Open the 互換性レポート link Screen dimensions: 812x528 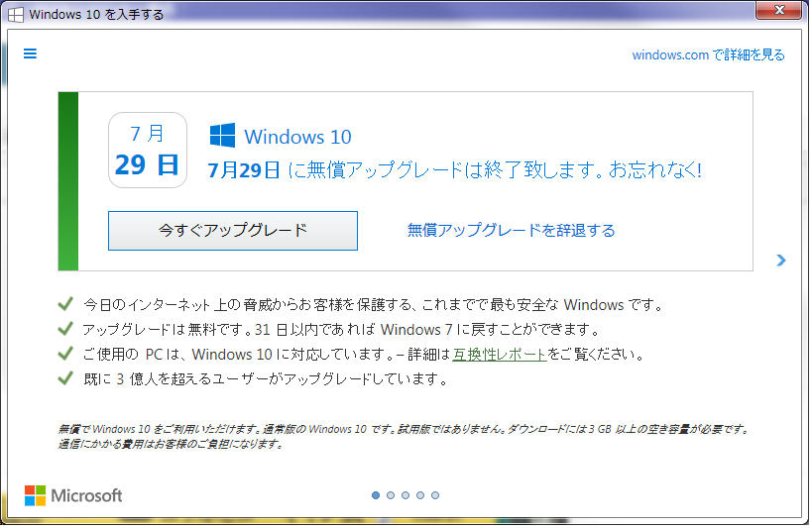coord(500,354)
